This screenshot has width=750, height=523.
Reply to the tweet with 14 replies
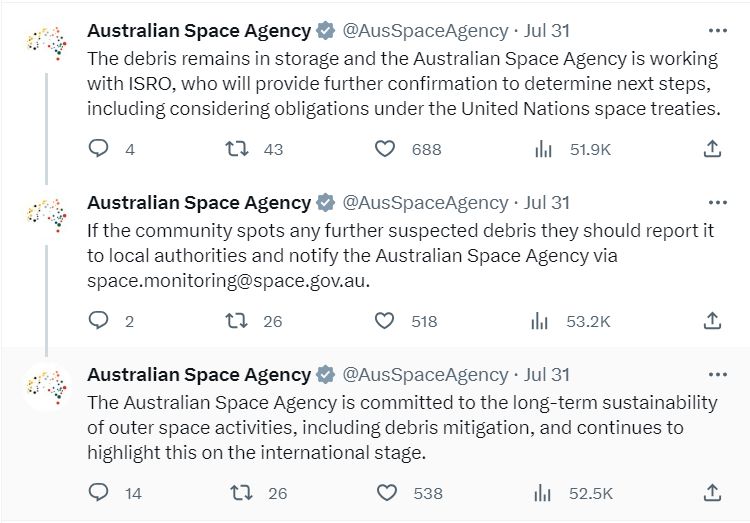tap(99, 492)
